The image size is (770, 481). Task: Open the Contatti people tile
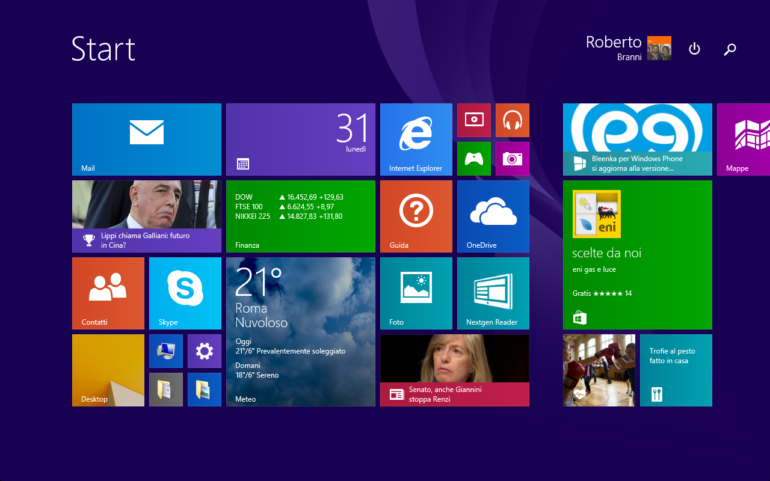[108, 293]
